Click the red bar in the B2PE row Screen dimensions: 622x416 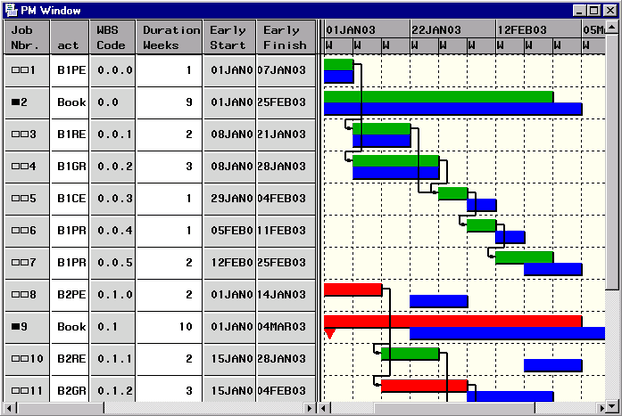click(x=352, y=290)
